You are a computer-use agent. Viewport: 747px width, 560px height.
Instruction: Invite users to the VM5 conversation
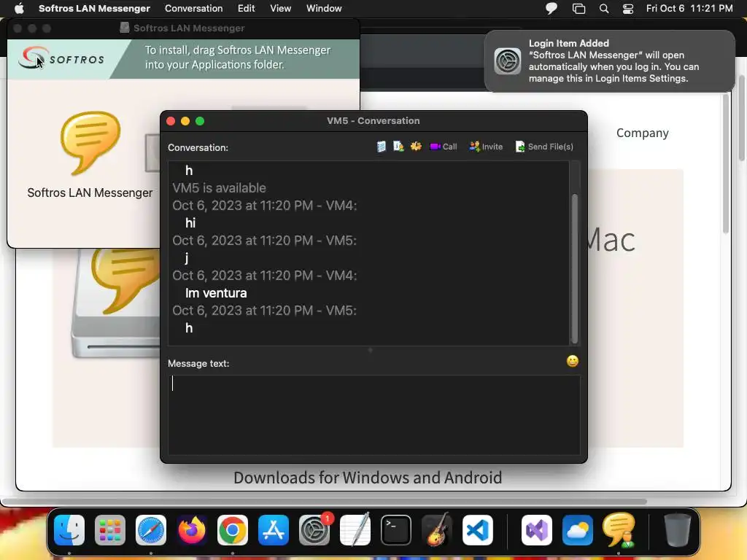(x=485, y=147)
